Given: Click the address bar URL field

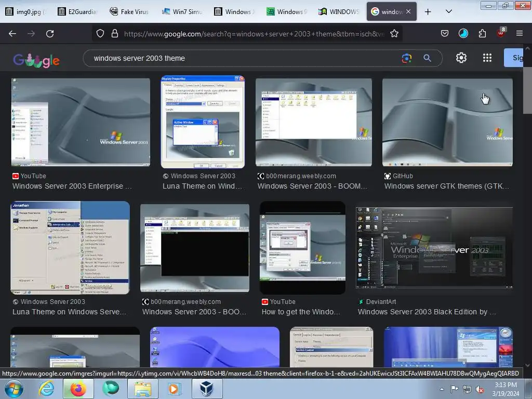Looking at the screenshot, I should [x=254, y=34].
